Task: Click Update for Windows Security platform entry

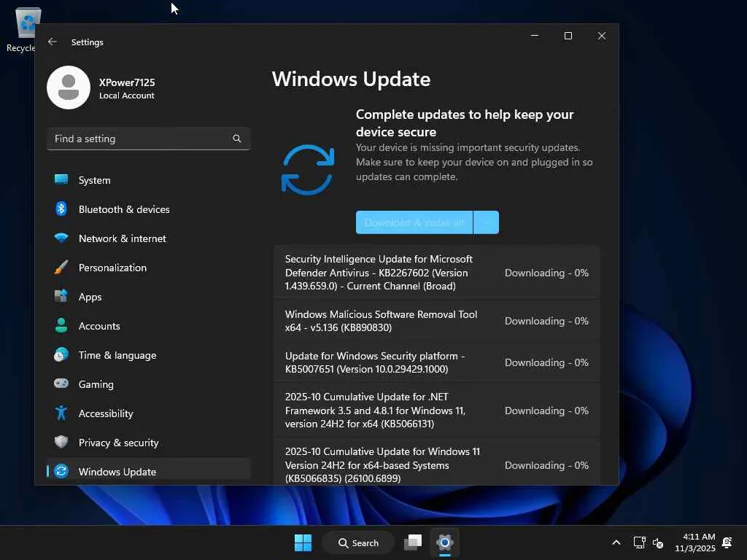Action: coord(437,362)
